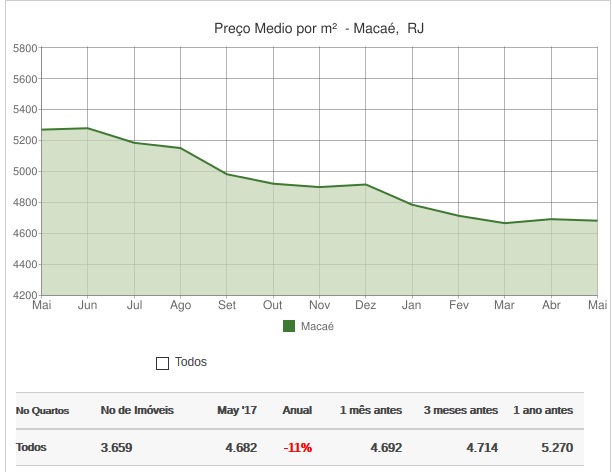Screen dimensions: 612x472
Task: Click the Todos row label in table
Action: pyautogui.click(x=31, y=447)
